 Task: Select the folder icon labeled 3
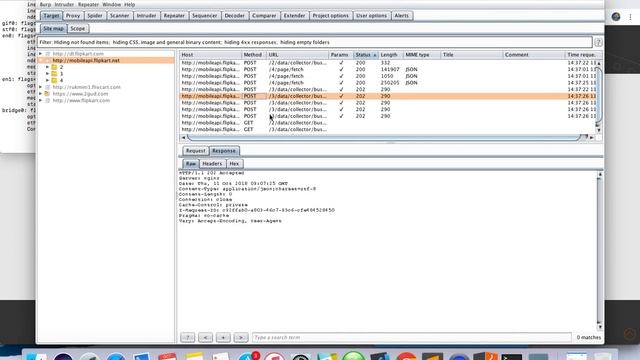pyautogui.click(x=54, y=73)
